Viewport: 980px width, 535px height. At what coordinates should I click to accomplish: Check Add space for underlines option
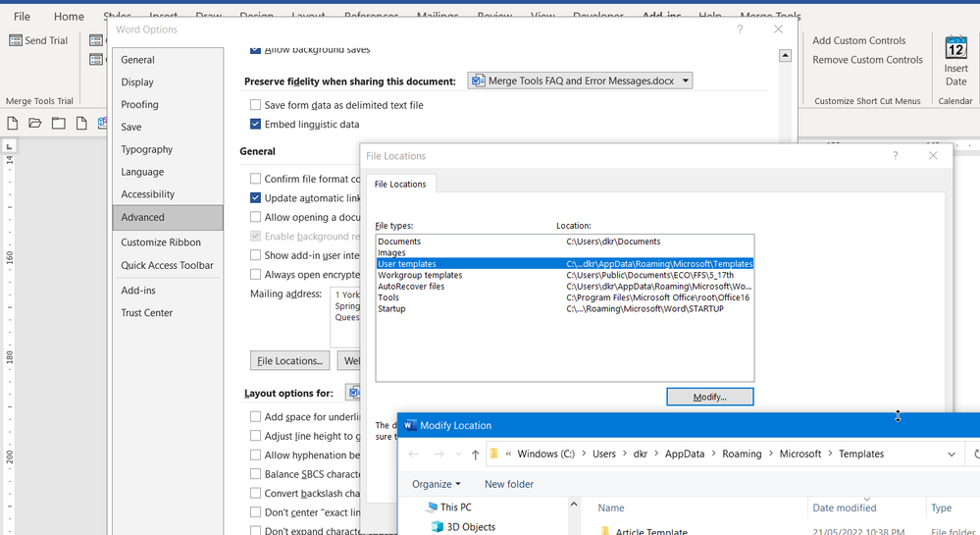(x=255, y=417)
